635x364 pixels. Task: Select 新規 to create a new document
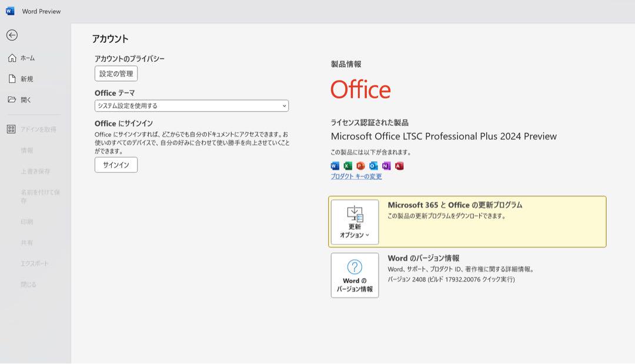26,79
